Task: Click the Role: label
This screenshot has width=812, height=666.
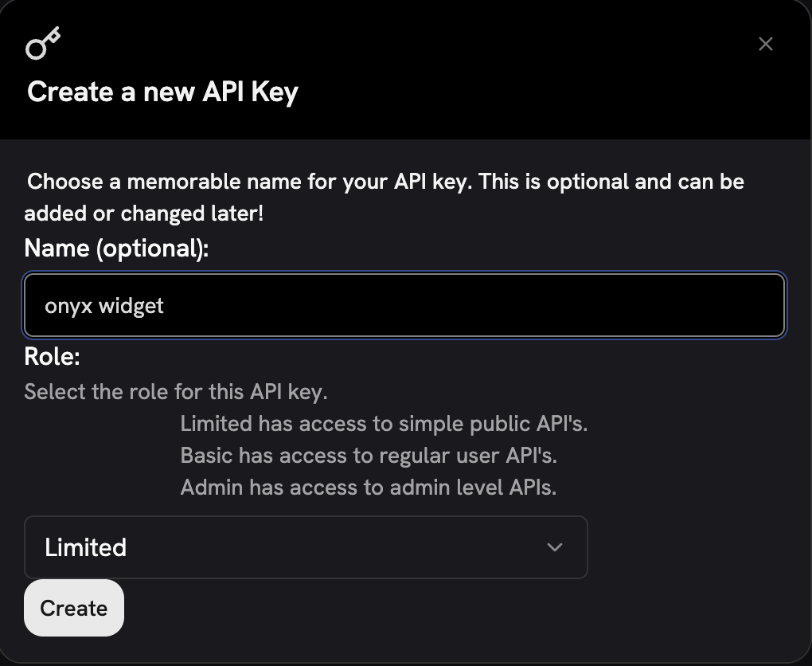Action: coord(51,356)
